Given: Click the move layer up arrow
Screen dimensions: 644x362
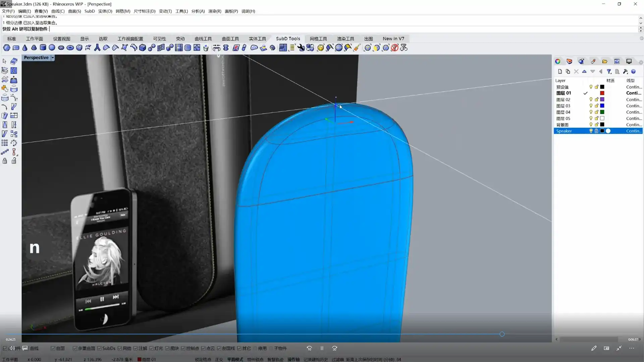Looking at the screenshot, I should (584, 71).
